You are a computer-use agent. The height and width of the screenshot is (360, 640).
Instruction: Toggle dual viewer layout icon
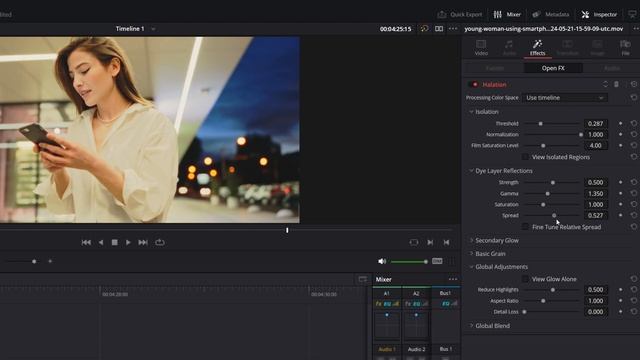pos(439,29)
